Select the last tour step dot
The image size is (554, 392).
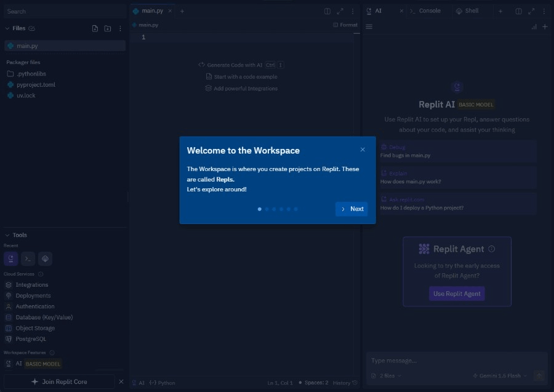coord(295,209)
